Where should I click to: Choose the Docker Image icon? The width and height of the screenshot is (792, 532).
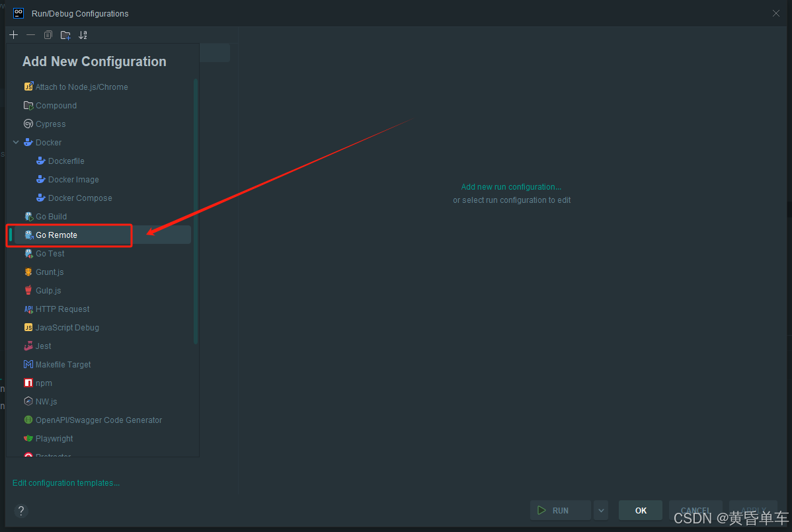tap(41, 180)
